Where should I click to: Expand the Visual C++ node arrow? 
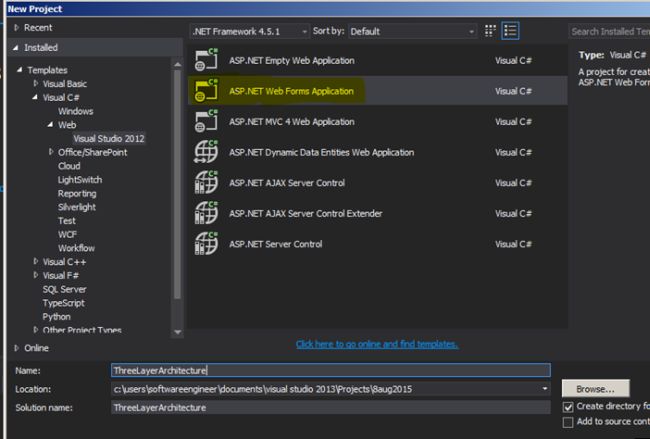click(36, 262)
